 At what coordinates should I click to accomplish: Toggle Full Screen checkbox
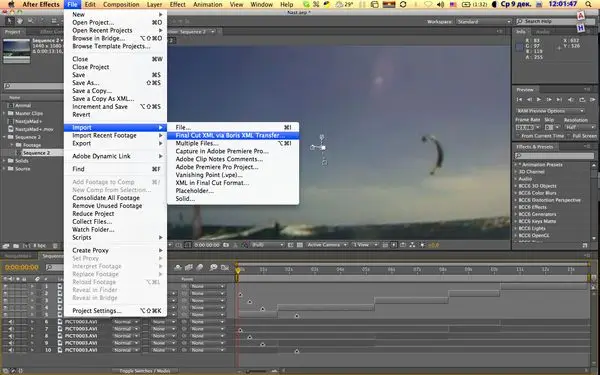point(569,136)
